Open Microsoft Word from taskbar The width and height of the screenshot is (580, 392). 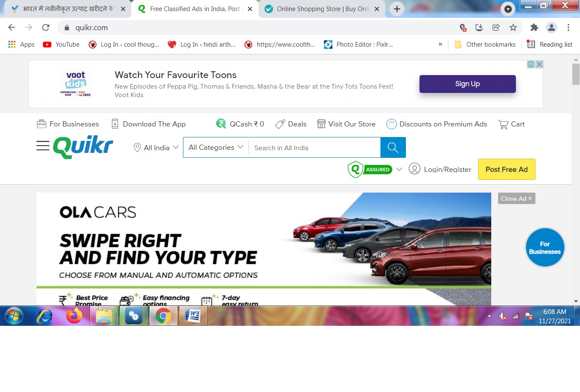[193, 316]
